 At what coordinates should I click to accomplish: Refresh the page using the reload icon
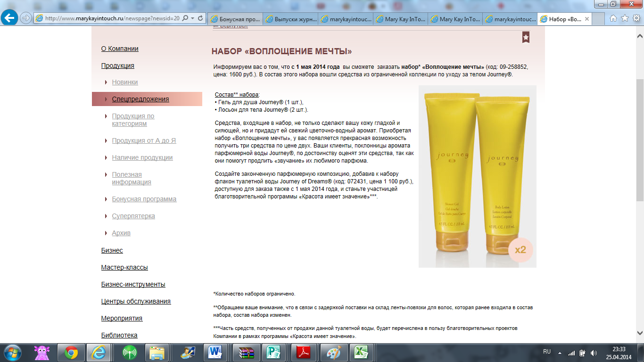200,18
